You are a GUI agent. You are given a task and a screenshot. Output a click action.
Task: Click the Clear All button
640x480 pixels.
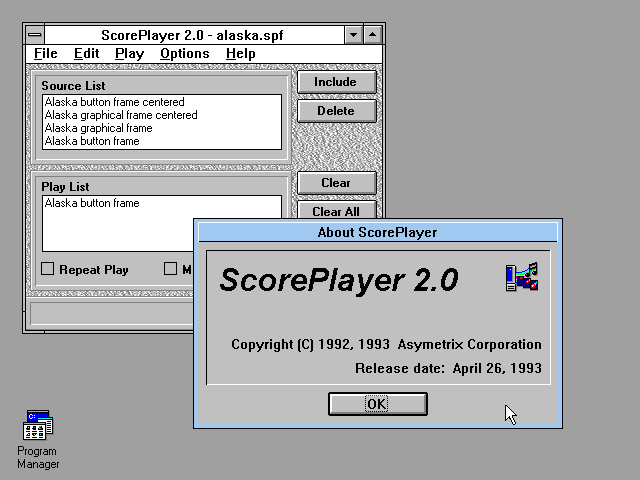(337, 210)
